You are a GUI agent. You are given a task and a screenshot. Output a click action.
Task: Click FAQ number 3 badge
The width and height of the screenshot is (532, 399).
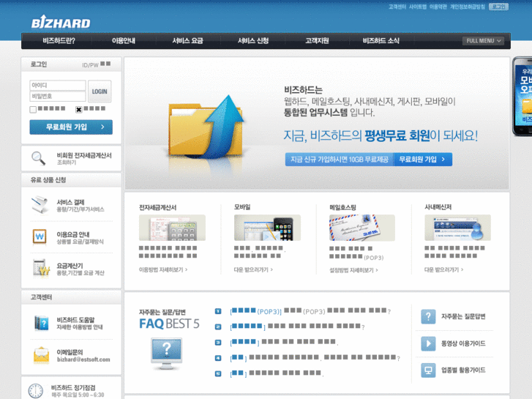click(x=218, y=343)
